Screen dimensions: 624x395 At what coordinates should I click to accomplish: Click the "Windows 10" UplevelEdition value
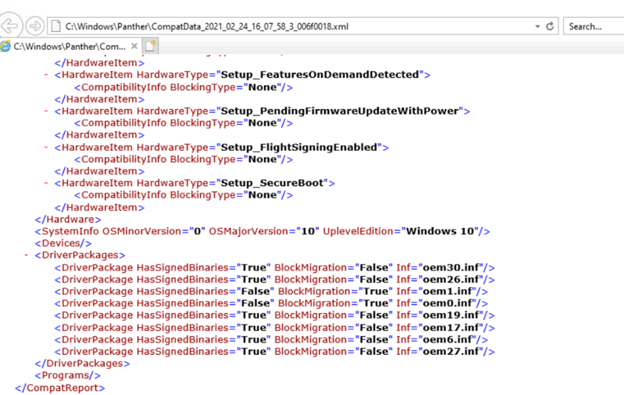[x=440, y=231]
